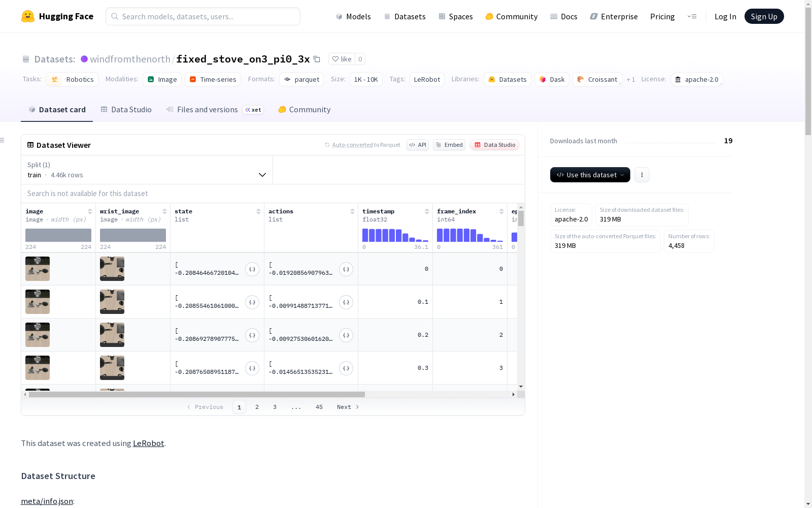Click the timestamp histogram range bars

click(x=395, y=235)
